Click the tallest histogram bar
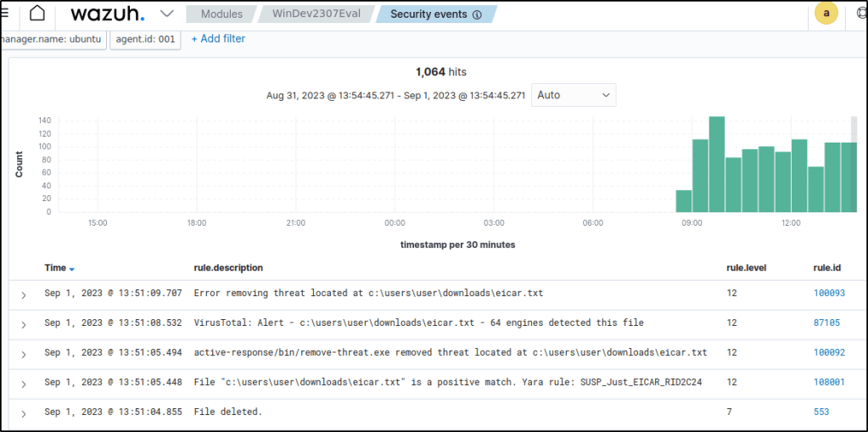 pyautogui.click(x=717, y=164)
